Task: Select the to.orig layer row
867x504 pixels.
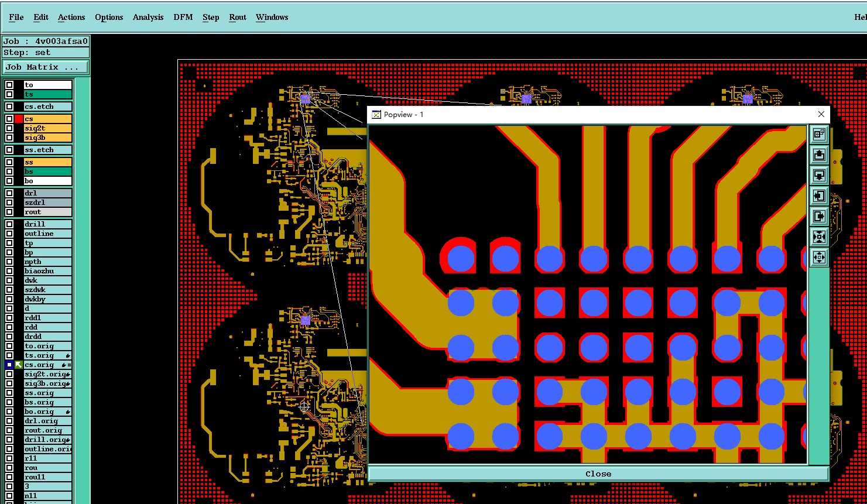Action: [47, 346]
